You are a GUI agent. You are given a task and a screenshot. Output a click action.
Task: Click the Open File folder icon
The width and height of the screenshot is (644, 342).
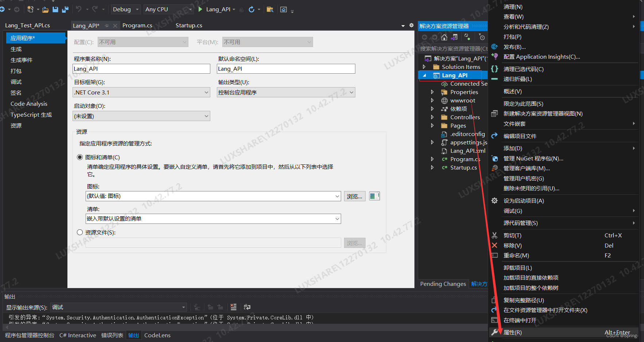pos(45,9)
